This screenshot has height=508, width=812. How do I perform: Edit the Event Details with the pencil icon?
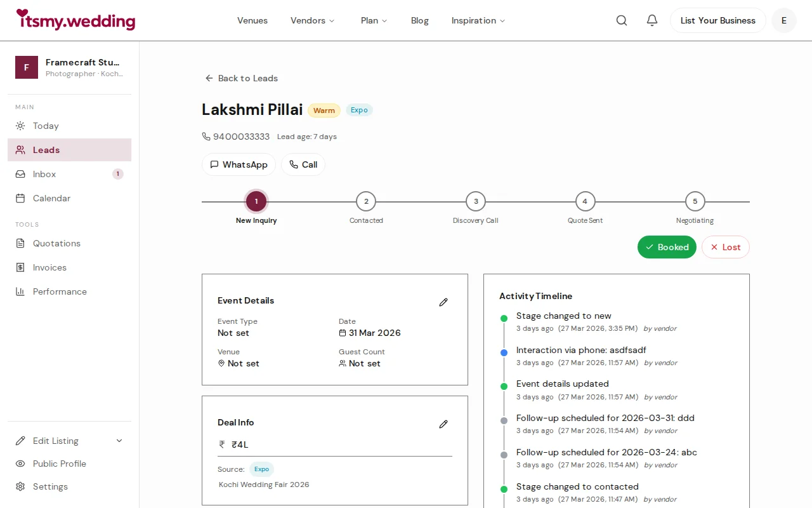[x=443, y=302]
